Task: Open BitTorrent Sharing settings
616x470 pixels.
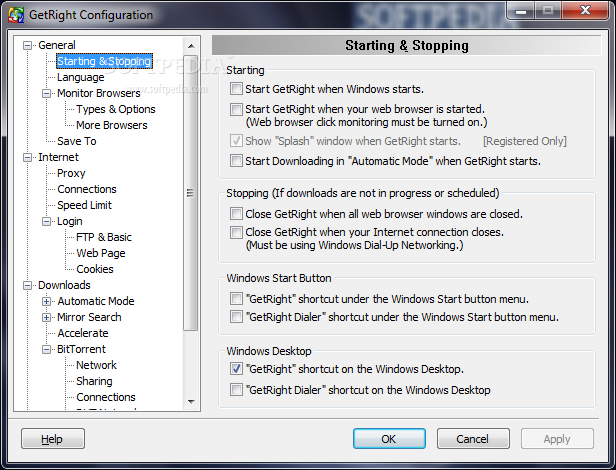Action: tap(94, 381)
